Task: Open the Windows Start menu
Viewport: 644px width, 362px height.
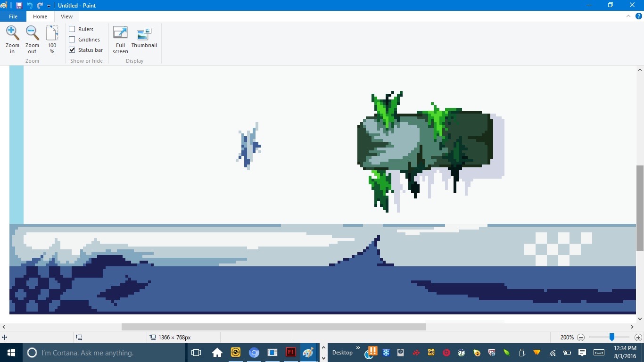Action: (x=11, y=353)
